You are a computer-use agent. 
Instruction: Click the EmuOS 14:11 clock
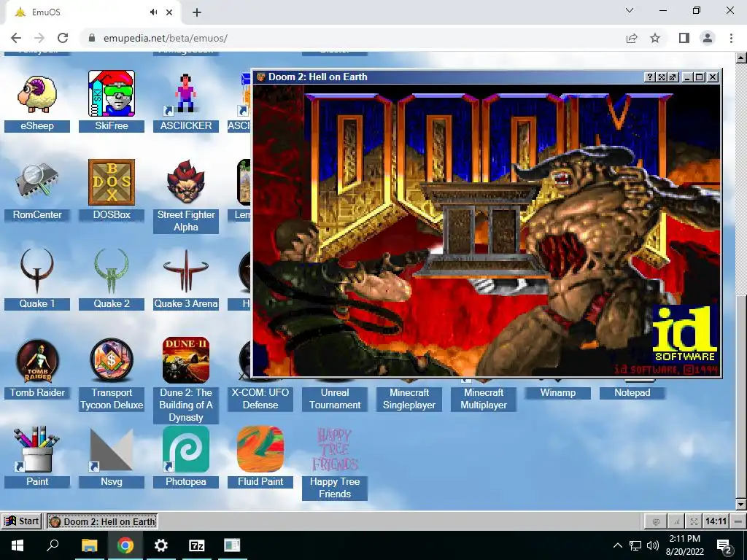716,521
